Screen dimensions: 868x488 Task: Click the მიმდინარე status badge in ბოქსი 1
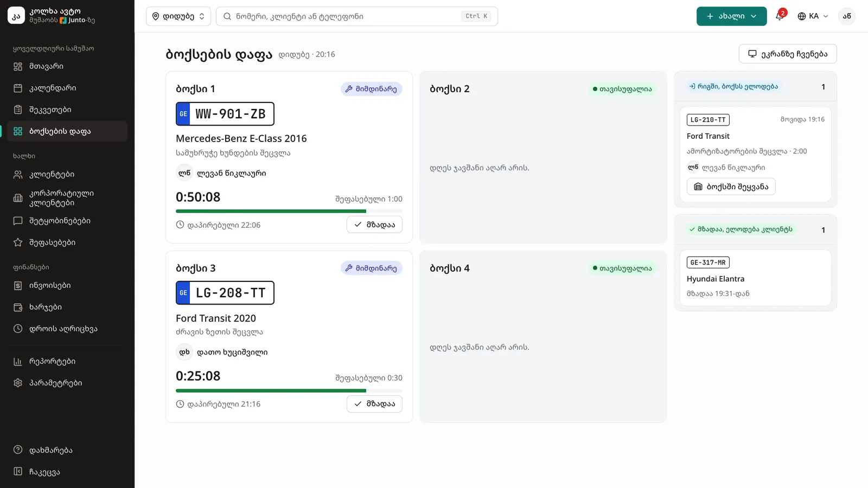point(372,89)
